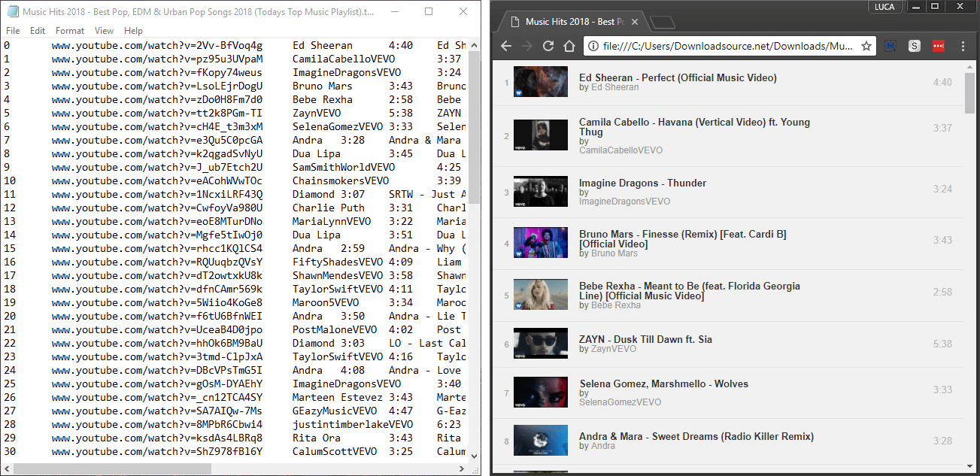Open a new Chrome tab
The height and width of the screenshot is (476, 980).
[x=662, y=22]
